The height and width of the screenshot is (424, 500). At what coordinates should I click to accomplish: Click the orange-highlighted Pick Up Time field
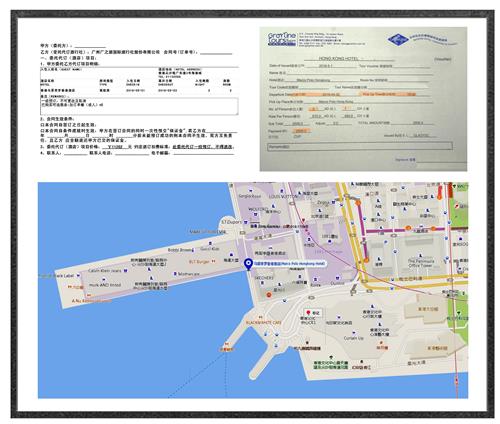[389, 94]
